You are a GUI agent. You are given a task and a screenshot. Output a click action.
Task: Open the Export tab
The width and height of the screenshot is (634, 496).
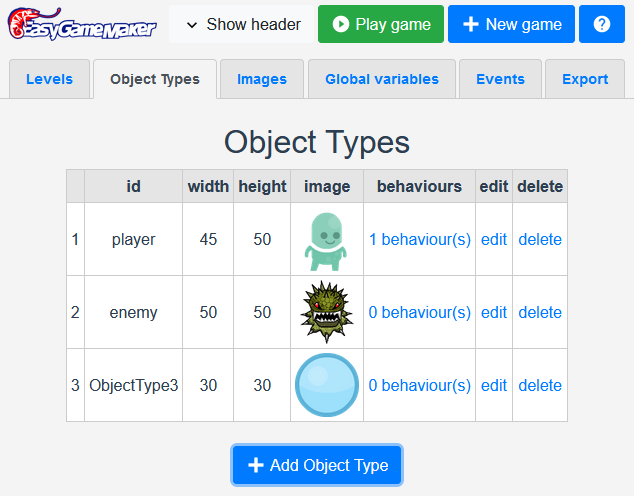pyautogui.click(x=585, y=79)
